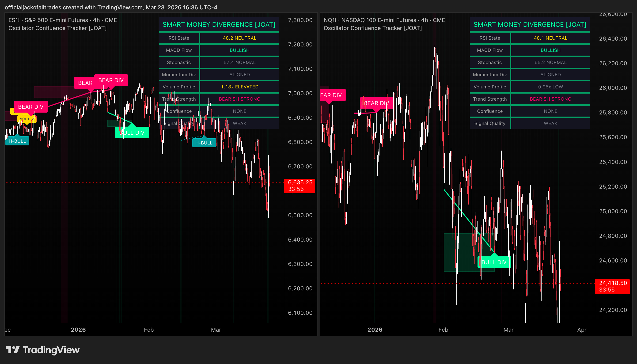637x364 pixels.
Task: Click the BEARISH STRONG cell on NQ1! chart
Action: 550,99
